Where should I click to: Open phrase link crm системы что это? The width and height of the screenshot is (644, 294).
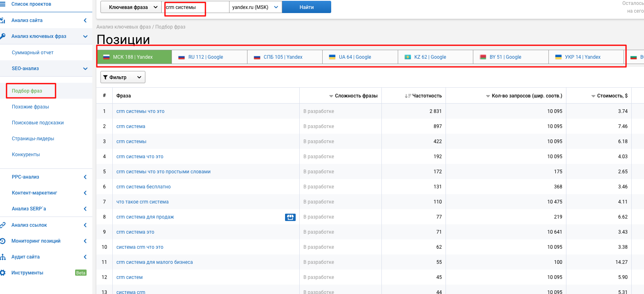[140, 111]
